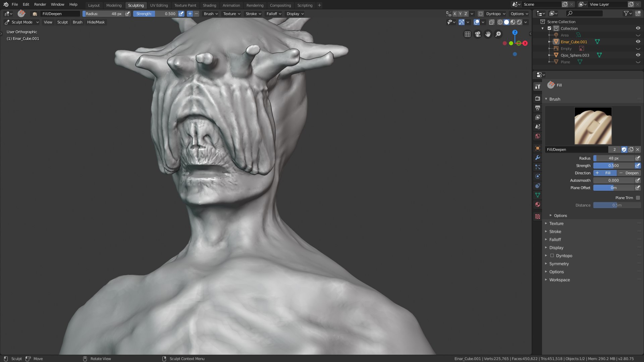644x362 pixels.
Task: Open the World properties tab
Action: (x=538, y=136)
